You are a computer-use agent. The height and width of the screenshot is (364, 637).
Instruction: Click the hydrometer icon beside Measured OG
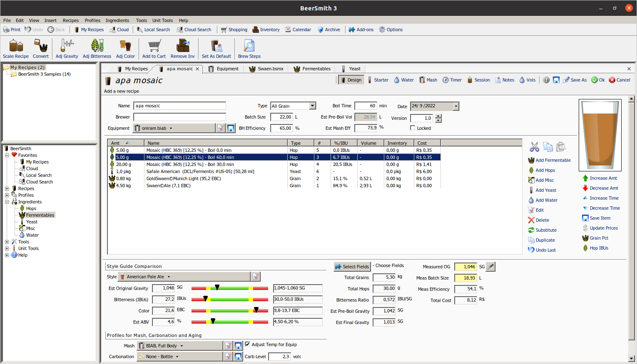(491, 267)
